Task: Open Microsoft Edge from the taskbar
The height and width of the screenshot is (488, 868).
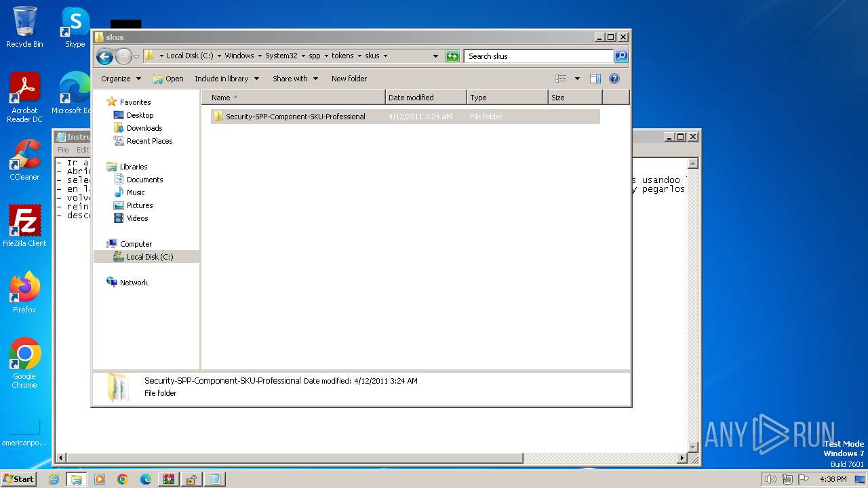Action: [x=146, y=479]
